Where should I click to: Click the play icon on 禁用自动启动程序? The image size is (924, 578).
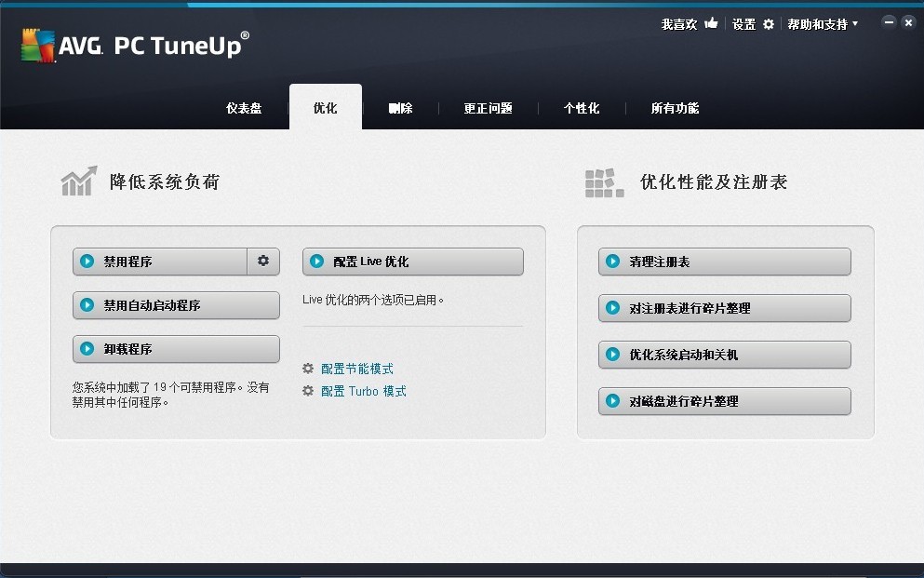point(87,304)
